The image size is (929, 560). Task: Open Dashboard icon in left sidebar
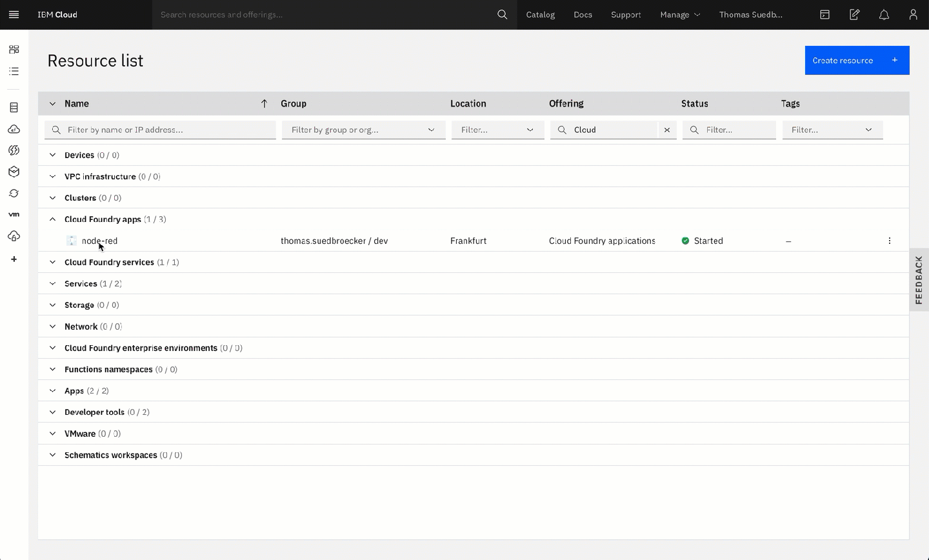pyautogui.click(x=14, y=50)
